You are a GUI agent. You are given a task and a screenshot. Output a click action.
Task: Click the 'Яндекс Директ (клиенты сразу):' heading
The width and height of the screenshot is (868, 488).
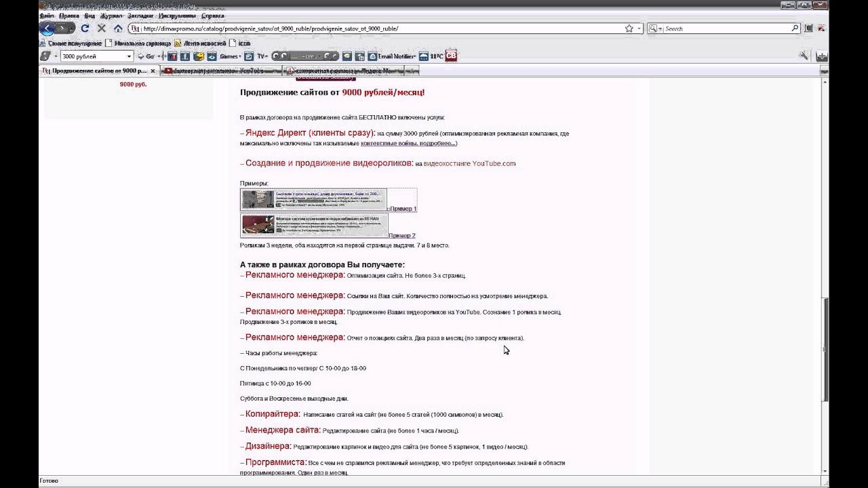tap(310, 133)
